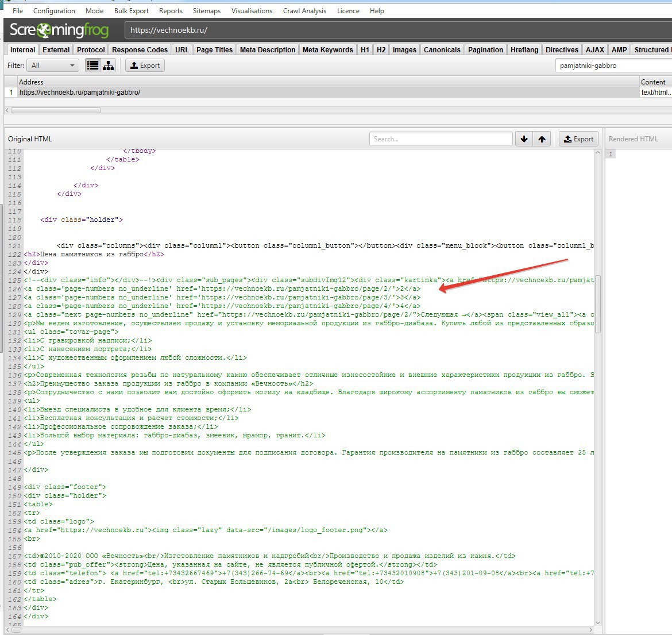Screen dimensions: 672x635
Task: Select the Response Codes tab
Action: pos(140,50)
